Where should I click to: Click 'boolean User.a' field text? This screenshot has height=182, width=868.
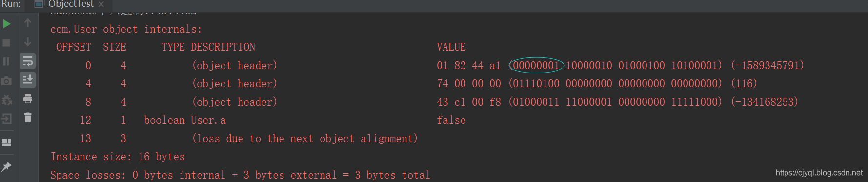pyautogui.click(x=185, y=120)
